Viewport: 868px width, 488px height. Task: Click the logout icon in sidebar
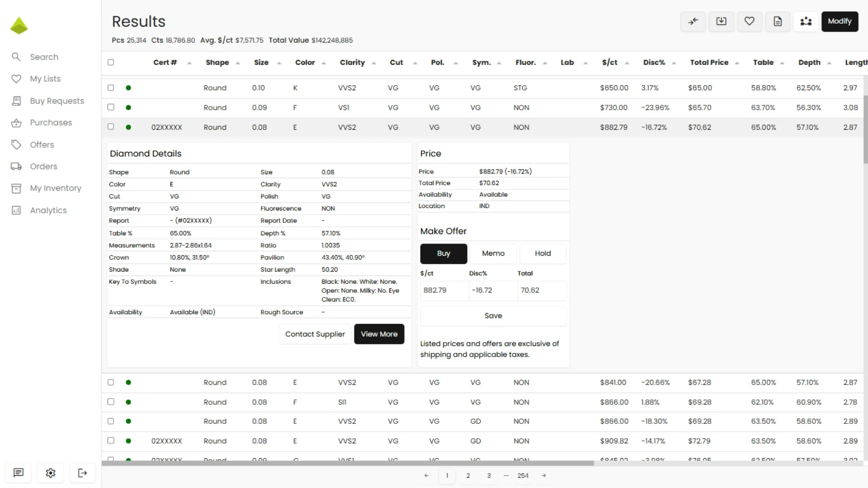pyautogui.click(x=82, y=473)
